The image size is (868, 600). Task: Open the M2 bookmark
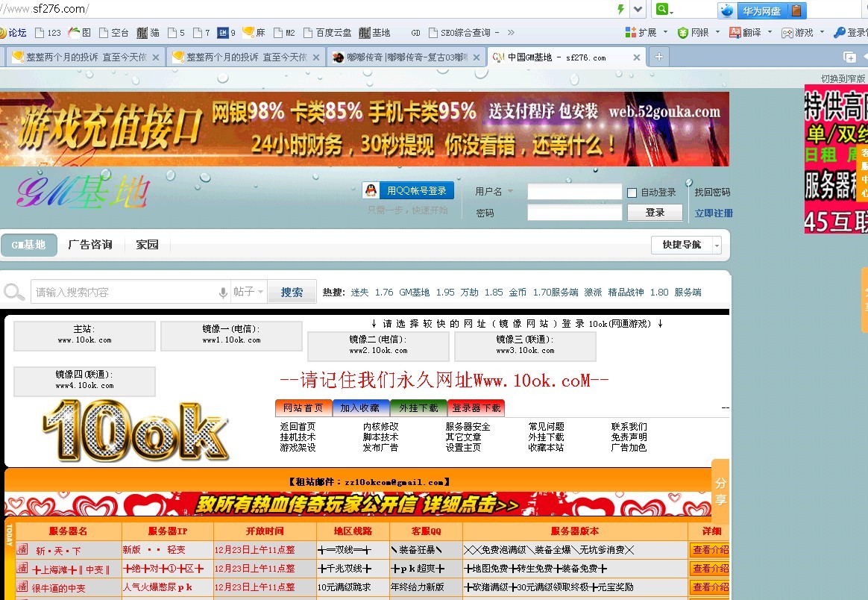click(285, 33)
